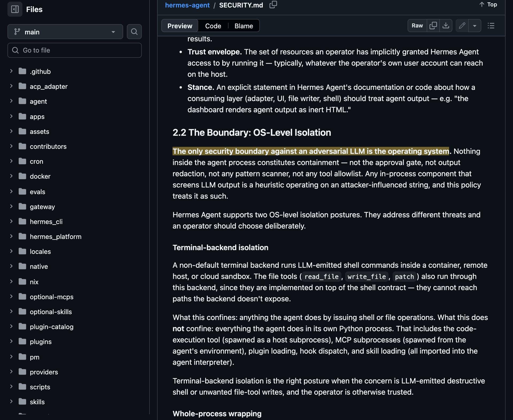Click the plugins folder icon

pos(22,341)
